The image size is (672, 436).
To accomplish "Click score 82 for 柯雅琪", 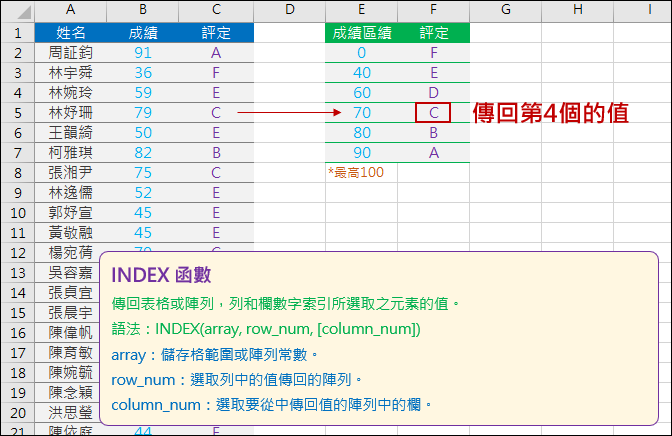I will [x=143, y=153].
